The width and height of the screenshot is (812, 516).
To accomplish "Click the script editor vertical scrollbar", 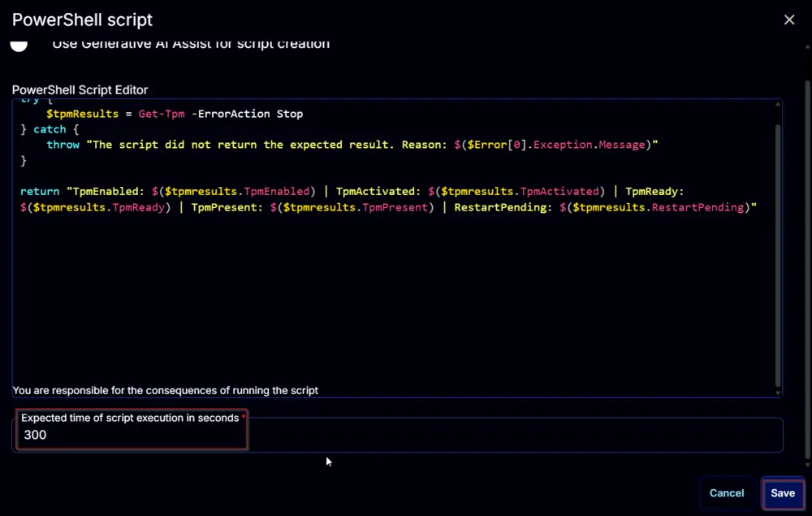I will (x=777, y=256).
